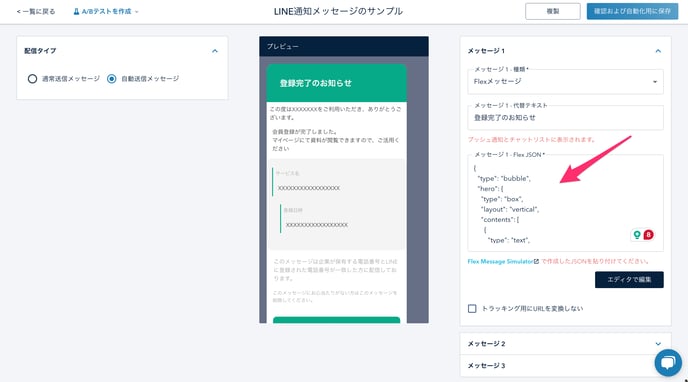This screenshot has height=382, width=688.
Task: Collapse the メッセージ1 panel chevron
Action: (658, 51)
